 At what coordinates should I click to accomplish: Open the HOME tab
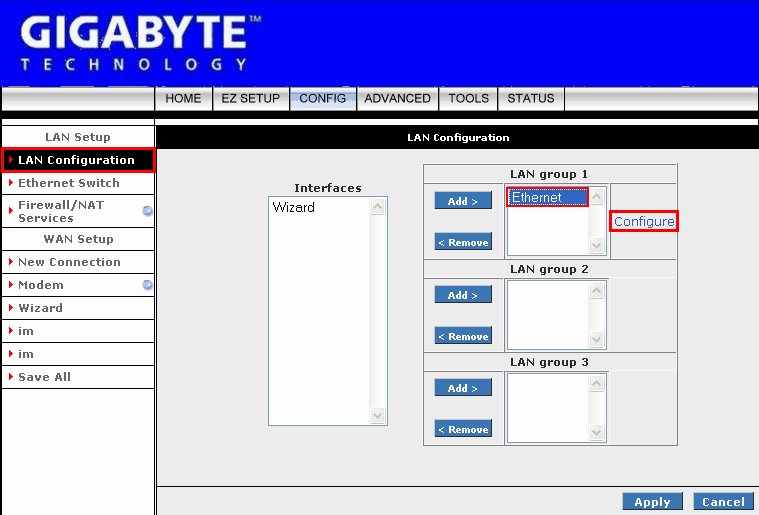[183, 99]
